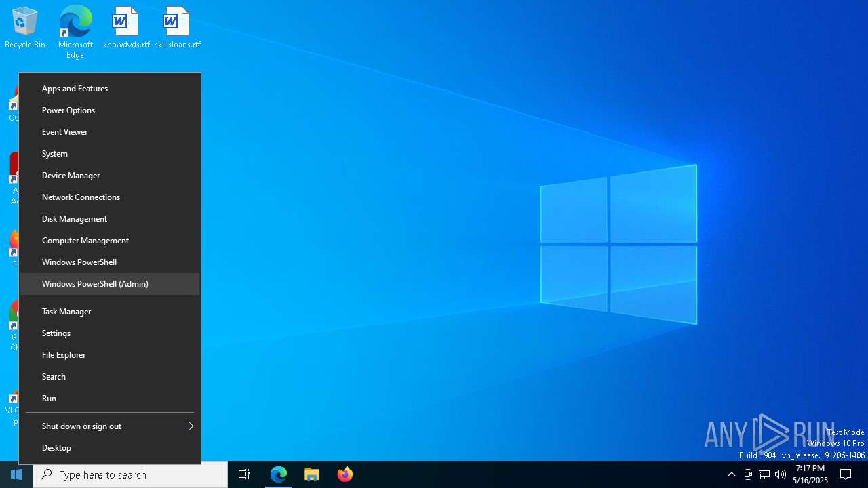Image resolution: width=868 pixels, height=488 pixels.
Task: Launch Firefox from the taskbar
Action: pos(345,474)
